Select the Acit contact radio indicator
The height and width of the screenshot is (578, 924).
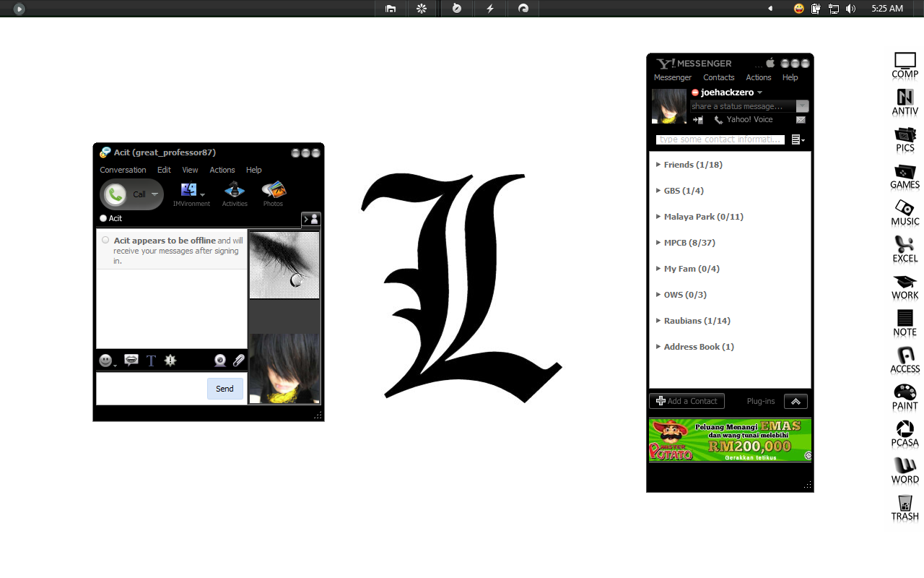point(103,218)
